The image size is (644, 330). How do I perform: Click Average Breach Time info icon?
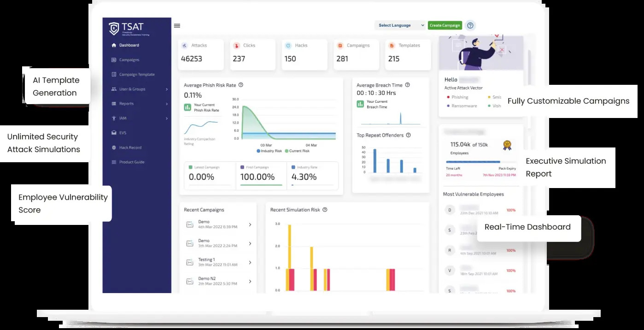click(x=407, y=85)
